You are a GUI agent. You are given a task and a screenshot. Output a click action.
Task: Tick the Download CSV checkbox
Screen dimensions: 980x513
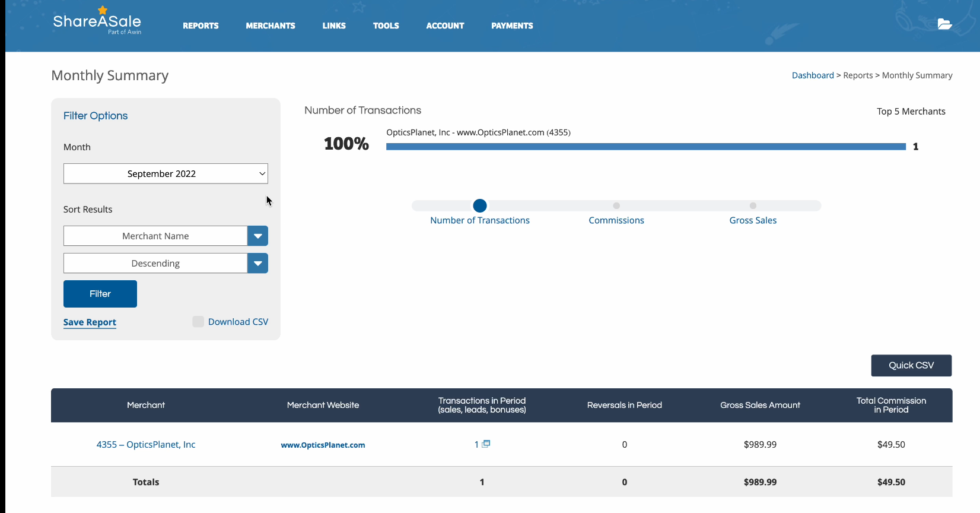click(198, 321)
